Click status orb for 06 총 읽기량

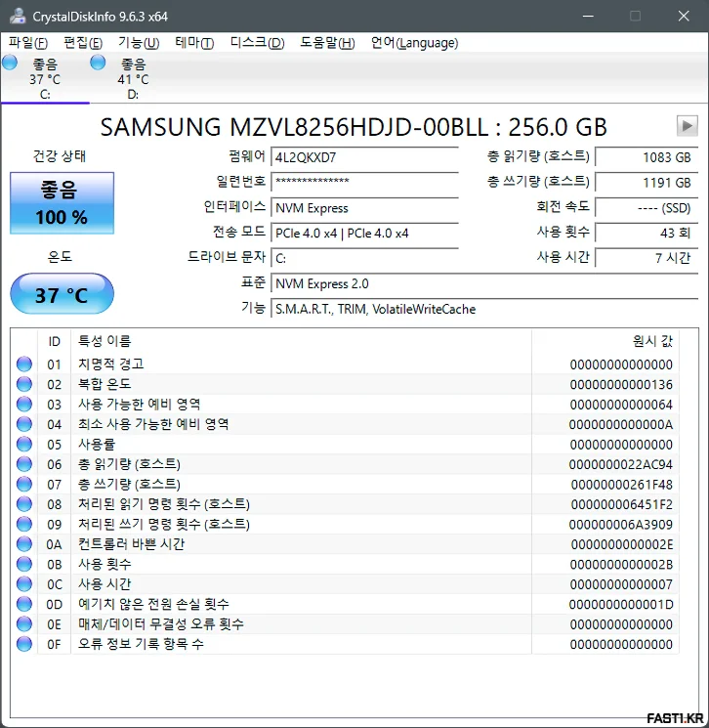[24, 464]
